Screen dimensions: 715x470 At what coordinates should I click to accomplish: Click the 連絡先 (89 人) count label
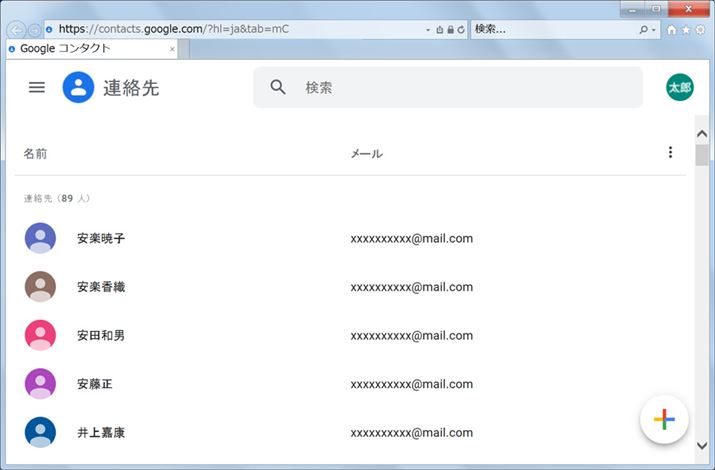coord(57,198)
